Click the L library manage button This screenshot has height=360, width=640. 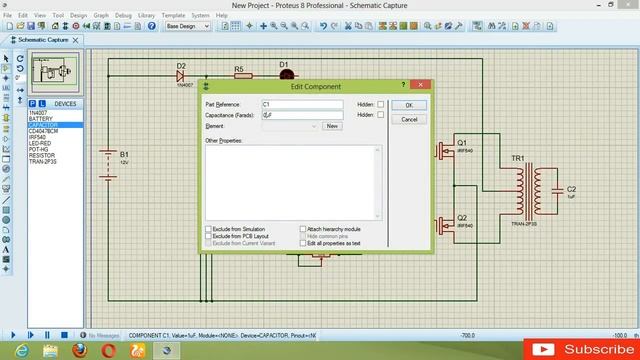(42, 104)
